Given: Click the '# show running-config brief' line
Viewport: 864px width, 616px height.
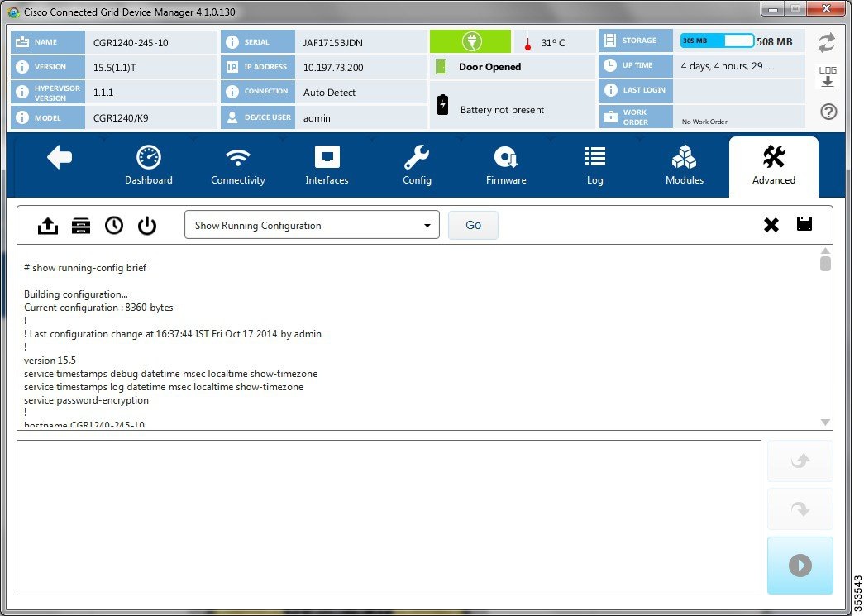Looking at the screenshot, I should [x=85, y=268].
